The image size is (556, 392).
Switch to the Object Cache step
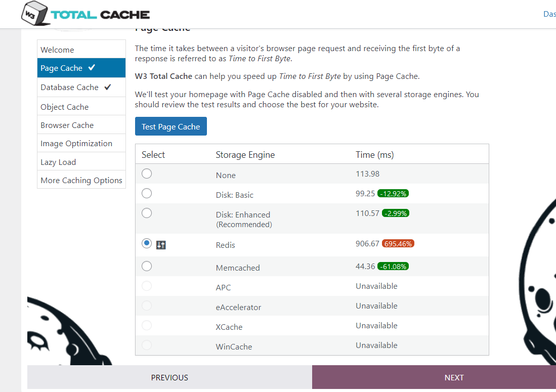click(x=81, y=106)
